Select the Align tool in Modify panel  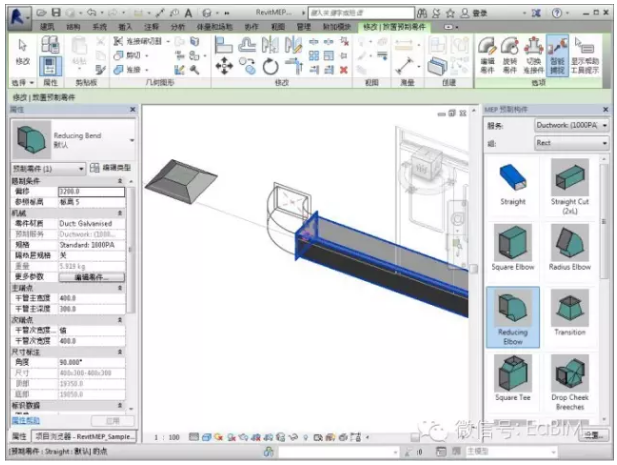223,45
